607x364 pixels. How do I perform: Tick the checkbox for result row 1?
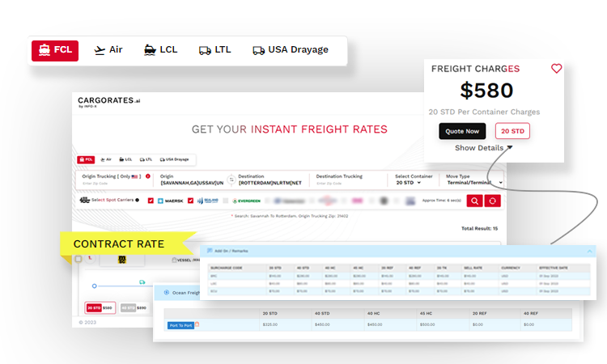[x=79, y=259]
